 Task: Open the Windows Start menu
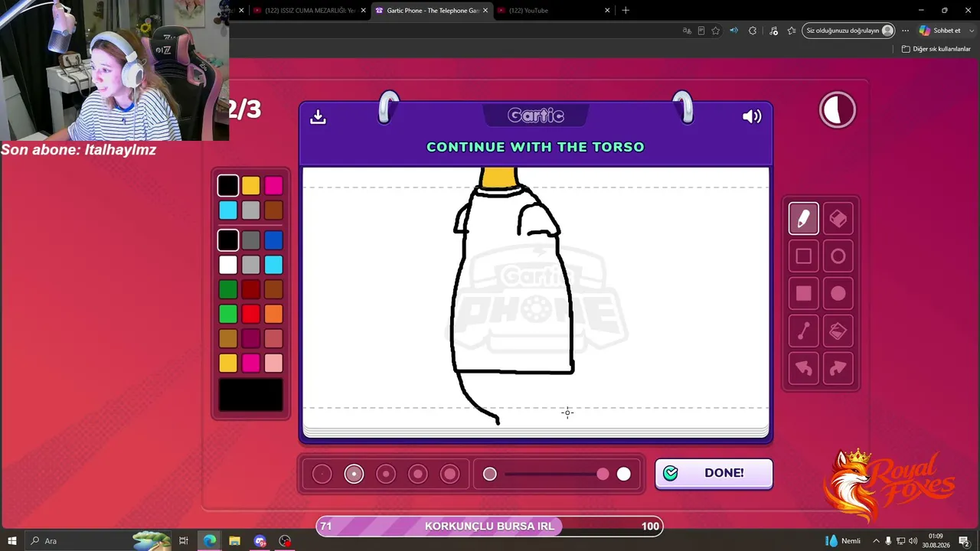[x=13, y=541]
